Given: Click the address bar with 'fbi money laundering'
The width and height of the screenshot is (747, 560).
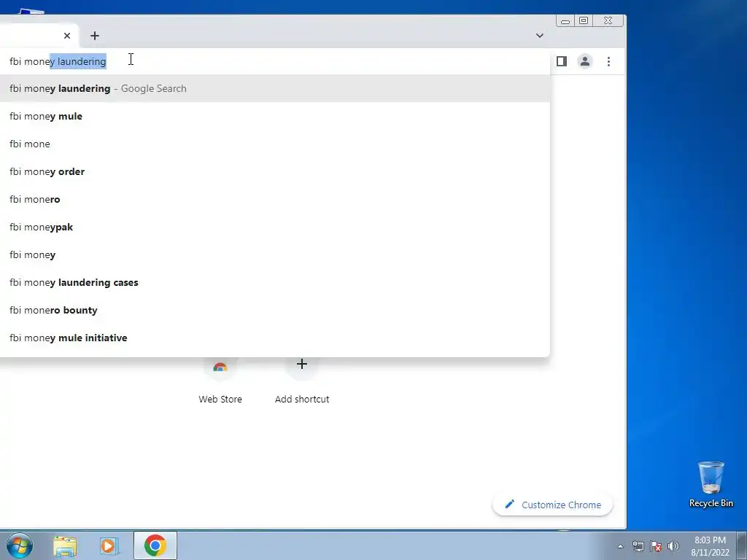Looking at the screenshot, I should pos(274,61).
